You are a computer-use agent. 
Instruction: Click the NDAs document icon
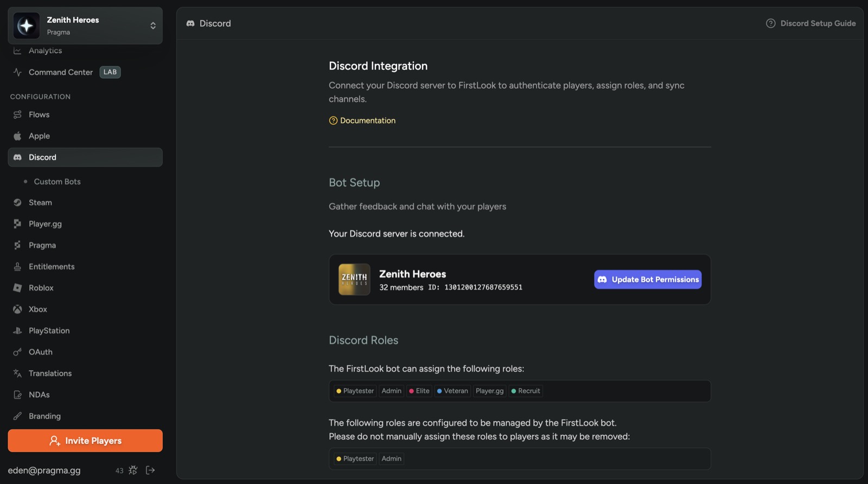[17, 395]
